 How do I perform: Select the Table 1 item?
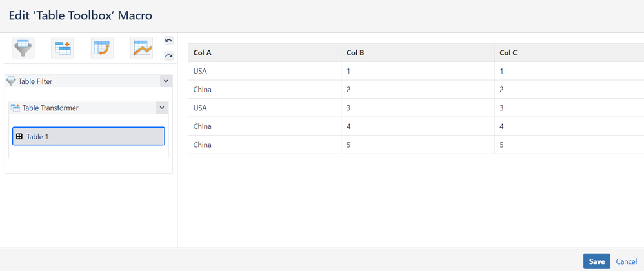[x=88, y=136]
